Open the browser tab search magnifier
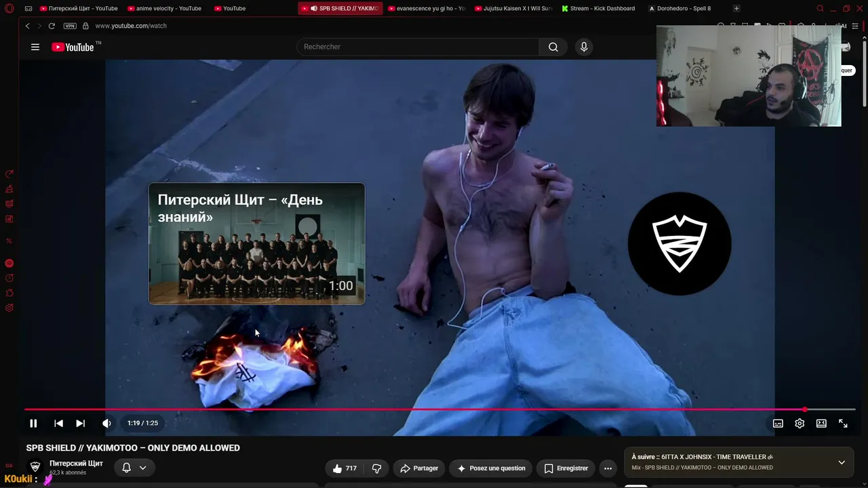Screen dimensions: 868x488 [820, 9]
